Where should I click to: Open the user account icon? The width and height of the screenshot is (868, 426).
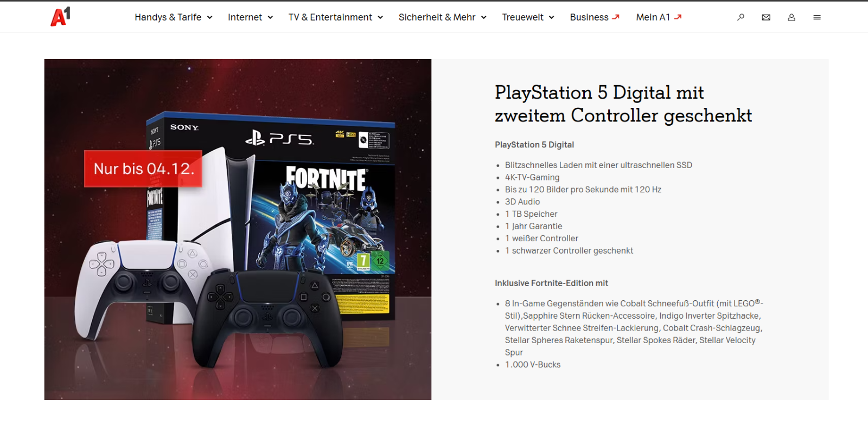point(792,17)
